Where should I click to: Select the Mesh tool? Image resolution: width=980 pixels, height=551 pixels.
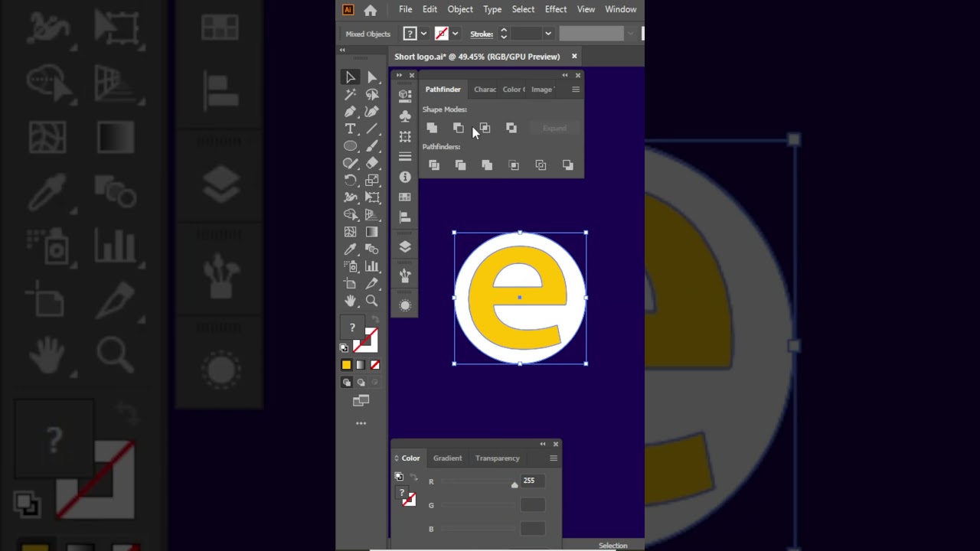pyautogui.click(x=351, y=232)
